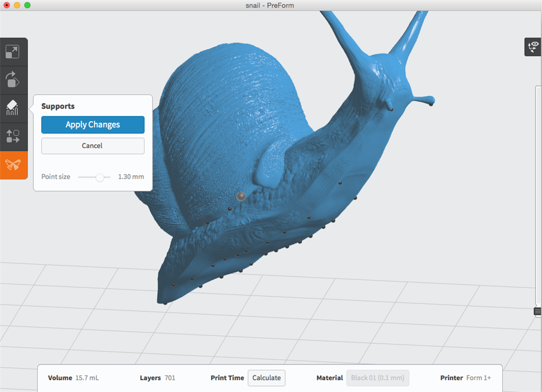Select the Supports tool icon
Image resolution: width=542 pixels, height=392 pixels.
click(13, 108)
